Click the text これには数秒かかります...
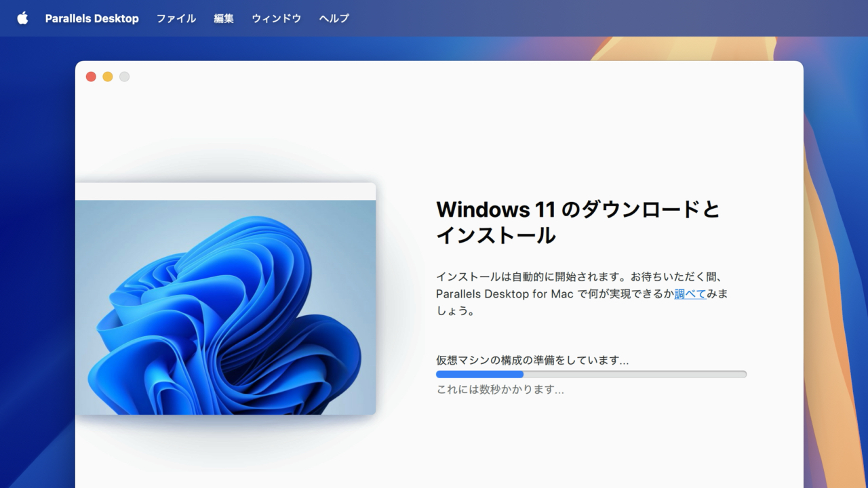This screenshot has width=868, height=488. [500, 389]
